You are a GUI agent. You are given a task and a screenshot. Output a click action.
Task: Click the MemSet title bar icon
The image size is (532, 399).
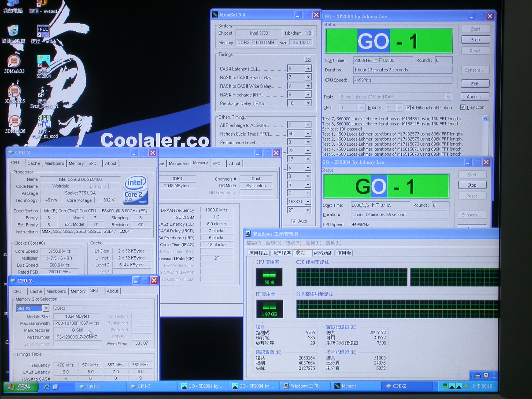[x=215, y=15]
